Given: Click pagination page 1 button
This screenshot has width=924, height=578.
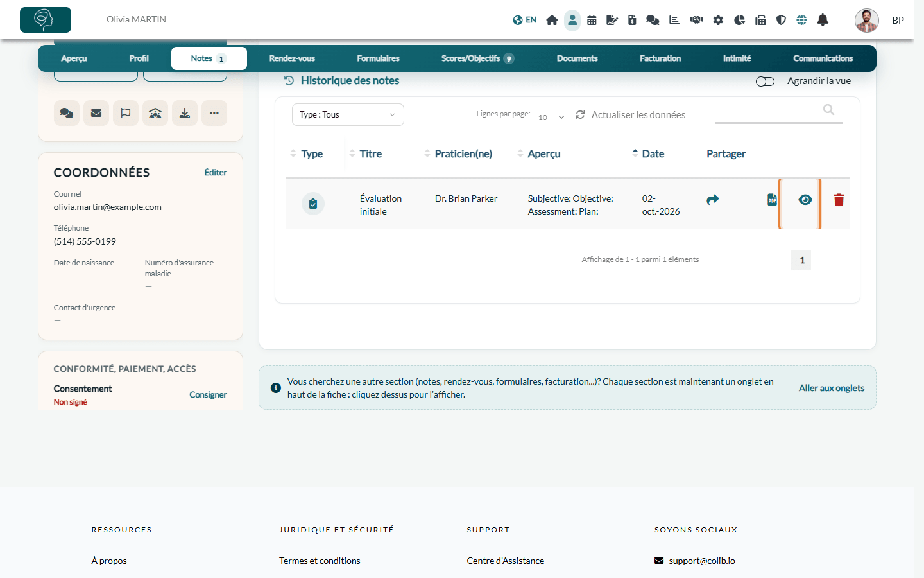Looking at the screenshot, I should 801,260.
